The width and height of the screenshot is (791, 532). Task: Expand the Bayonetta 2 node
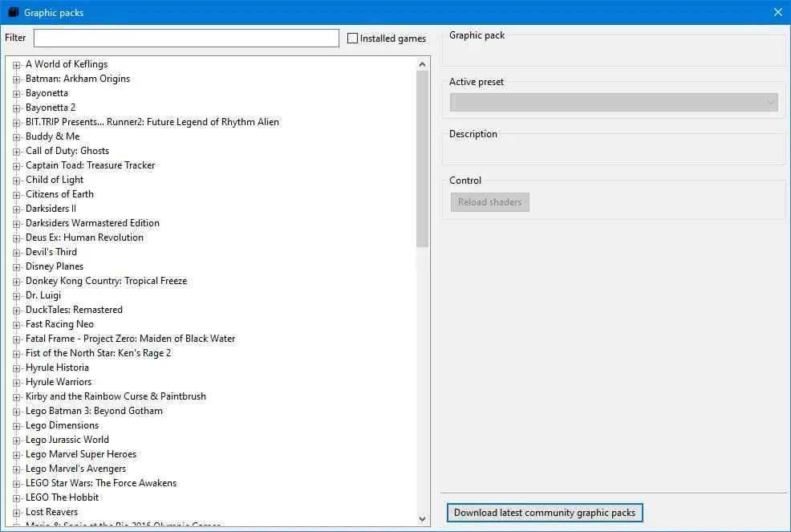(x=16, y=108)
